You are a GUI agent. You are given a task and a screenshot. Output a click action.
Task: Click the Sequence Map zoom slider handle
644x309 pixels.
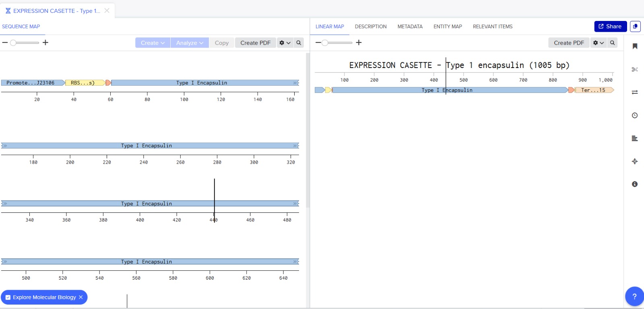pyautogui.click(x=13, y=43)
